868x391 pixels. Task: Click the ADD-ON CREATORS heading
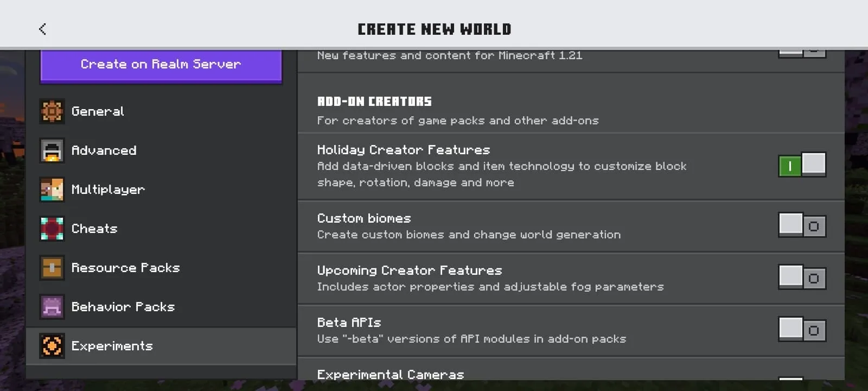pos(374,102)
